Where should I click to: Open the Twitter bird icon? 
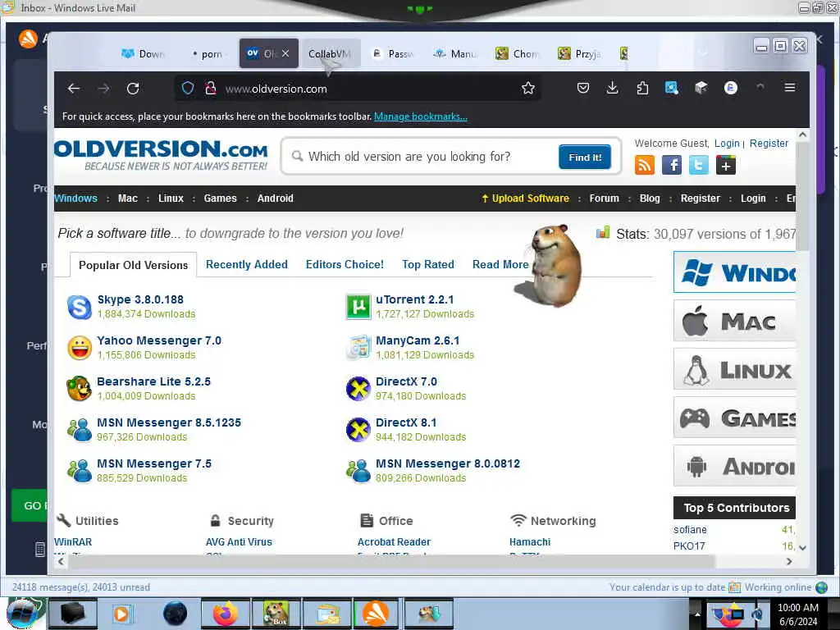click(x=699, y=165)
